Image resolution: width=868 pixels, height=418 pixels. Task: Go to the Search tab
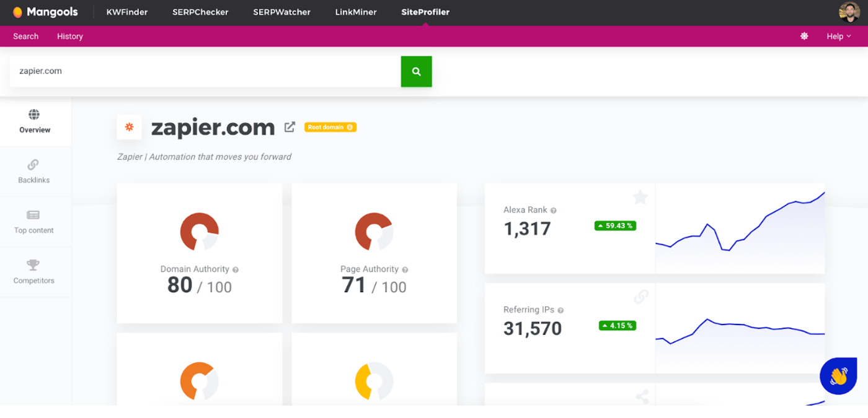point(26,36)
